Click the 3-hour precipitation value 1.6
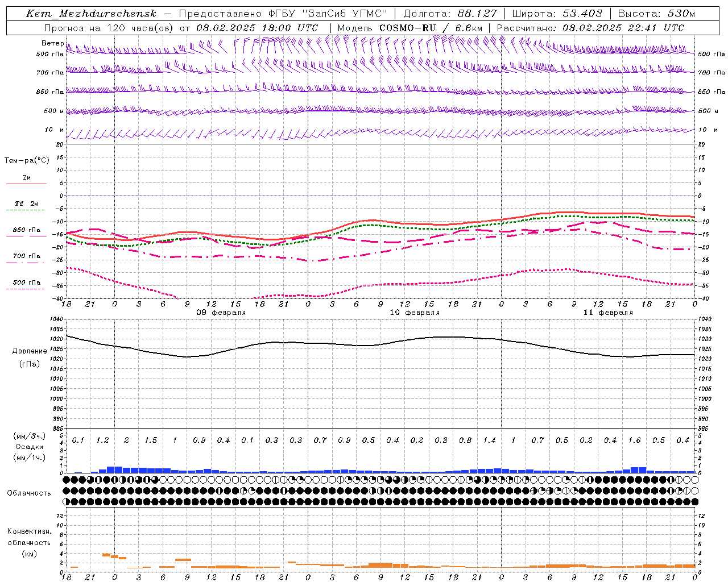Viewport: 728px width, 582px height. [634, 440]
